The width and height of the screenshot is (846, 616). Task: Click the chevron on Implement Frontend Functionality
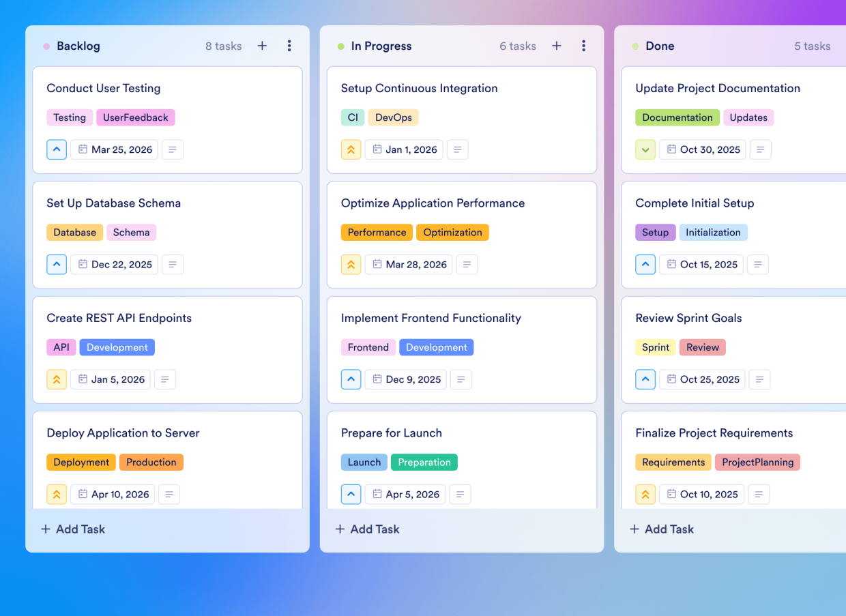(x=351, y=379)
